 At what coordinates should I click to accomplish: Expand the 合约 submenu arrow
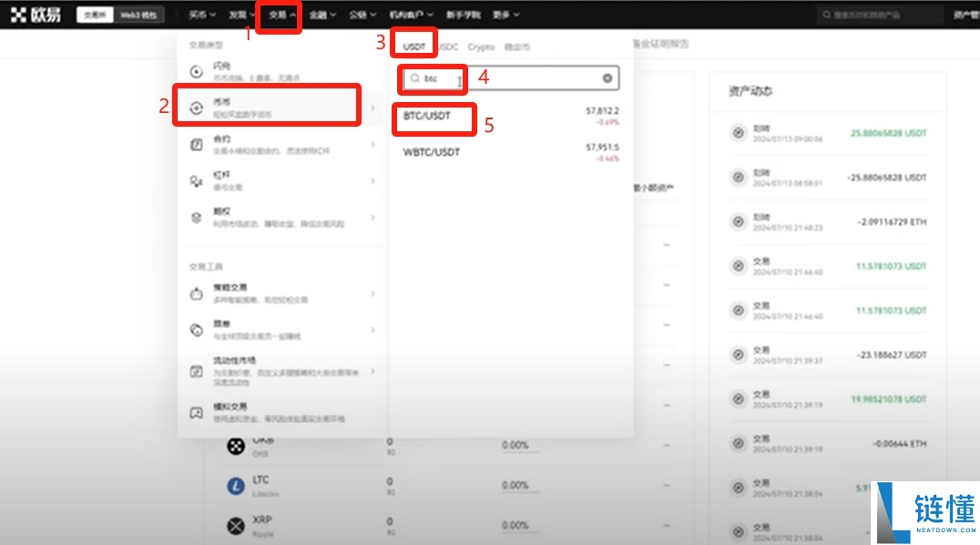pyautogui.click(x=373, y=145)
